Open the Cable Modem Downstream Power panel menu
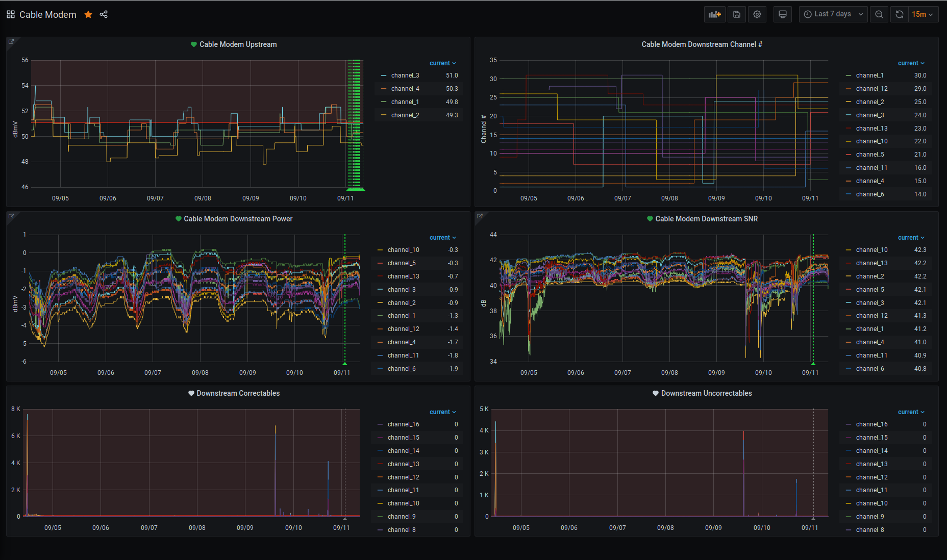 pos(238,219)
